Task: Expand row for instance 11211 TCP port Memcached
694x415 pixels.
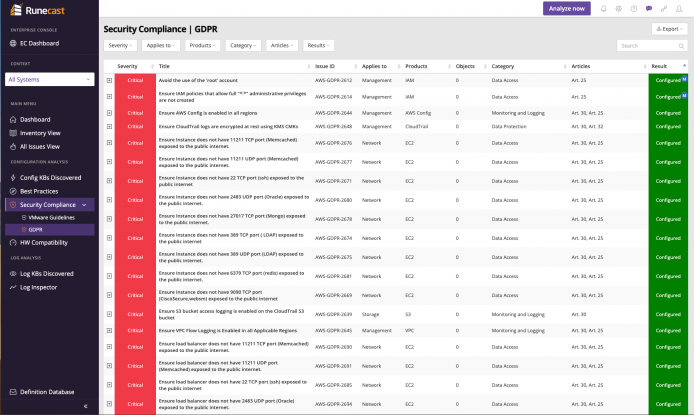Action: (109, 143)
